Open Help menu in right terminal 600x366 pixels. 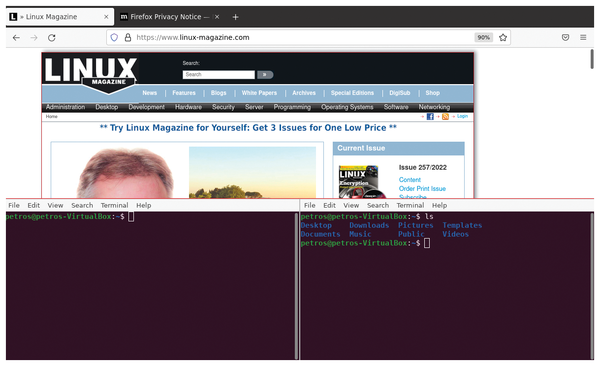click(439, 205)
